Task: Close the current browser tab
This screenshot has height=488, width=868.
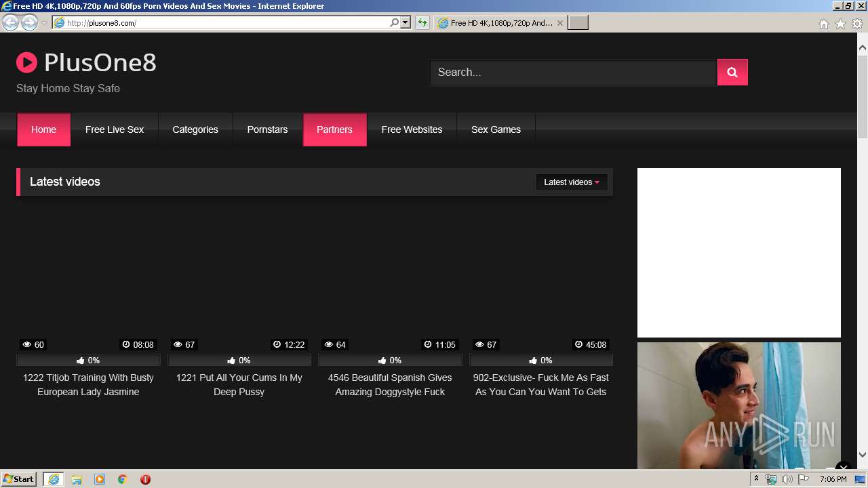Action: [559, 23]
